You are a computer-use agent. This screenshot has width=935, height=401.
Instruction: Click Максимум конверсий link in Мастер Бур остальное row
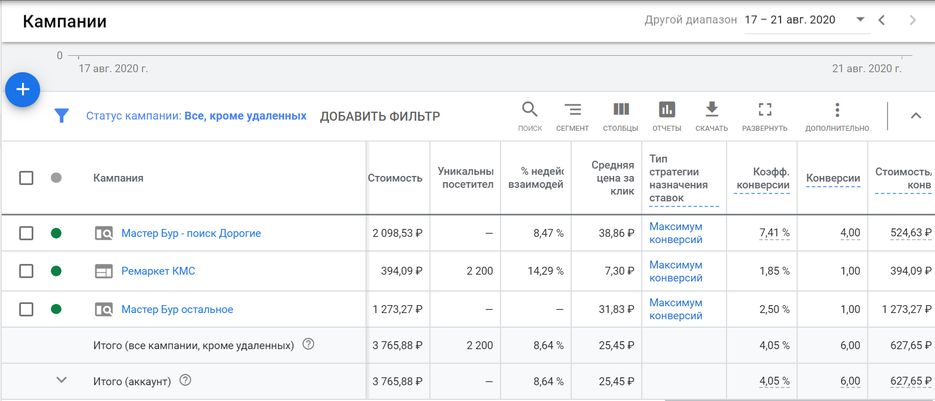676,309
